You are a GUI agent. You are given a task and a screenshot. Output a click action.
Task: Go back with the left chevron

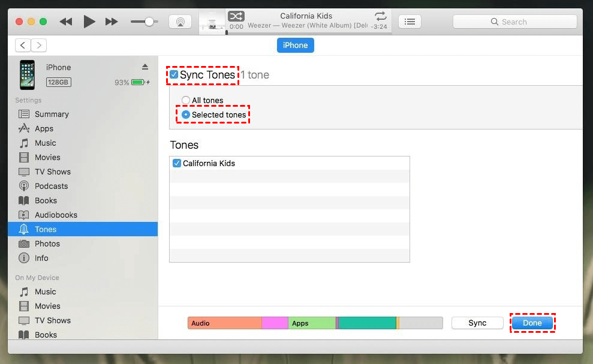[x=23, y=45]
